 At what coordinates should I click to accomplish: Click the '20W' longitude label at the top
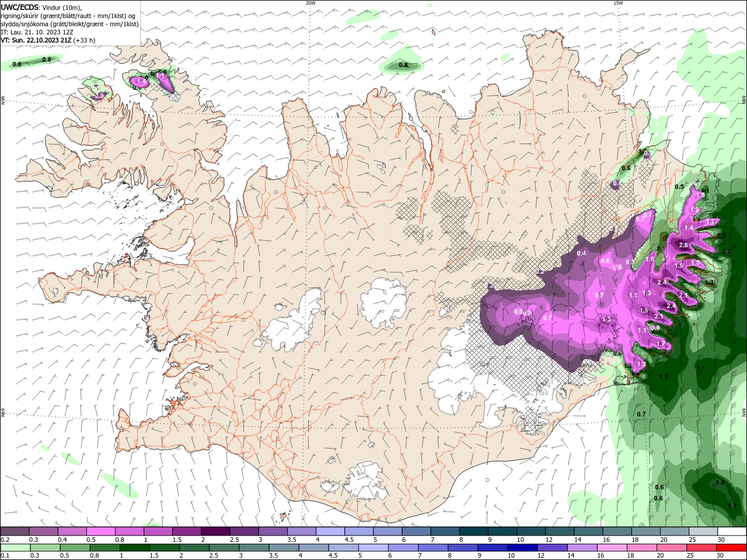[x=310, y=3]
